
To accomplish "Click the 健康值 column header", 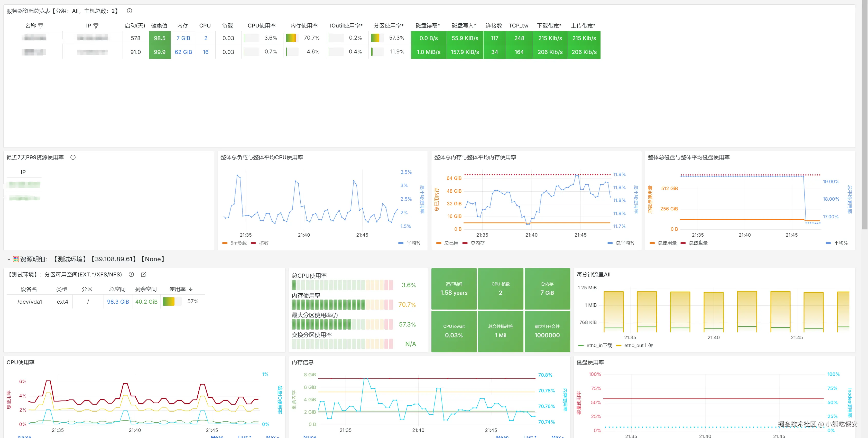I will (159, 26).
